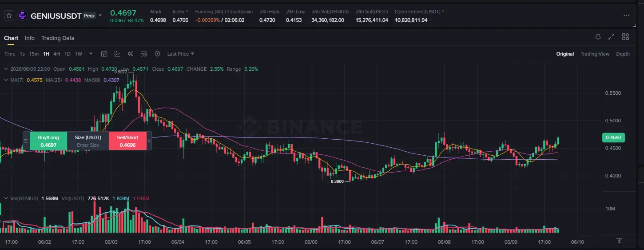
Task: Switch chart view to Original
Action: coord(565,54)
